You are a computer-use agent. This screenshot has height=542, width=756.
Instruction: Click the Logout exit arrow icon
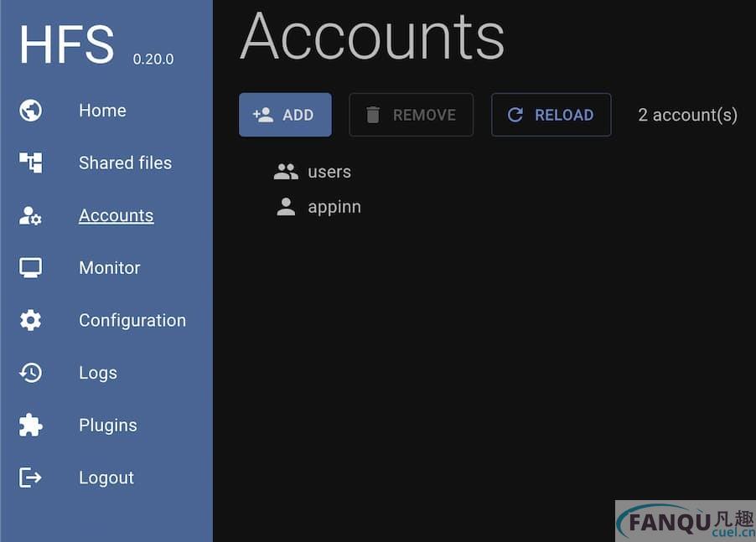click(31, 477)
